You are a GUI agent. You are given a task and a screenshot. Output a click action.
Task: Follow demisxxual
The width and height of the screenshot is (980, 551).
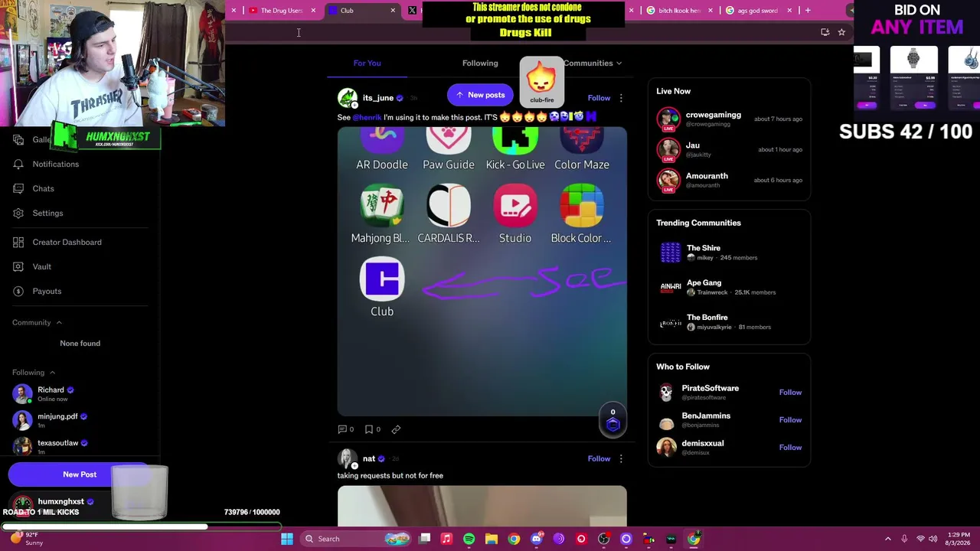[790, 447]
